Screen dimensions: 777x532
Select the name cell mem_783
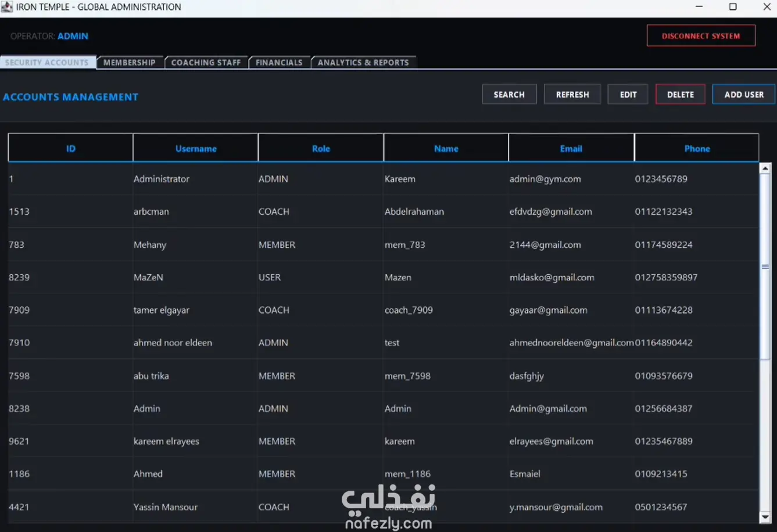point(446,245)
